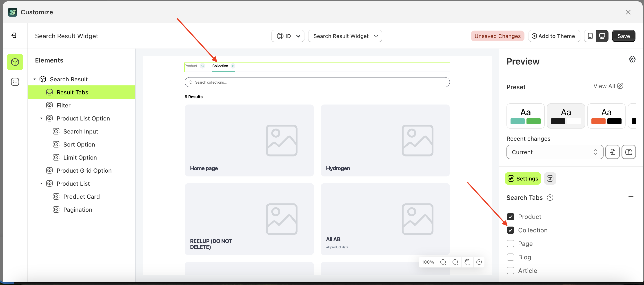Screen dimensions: 644x285
Task: Click the Add to Theme button
Action: [x=554, y=36]
